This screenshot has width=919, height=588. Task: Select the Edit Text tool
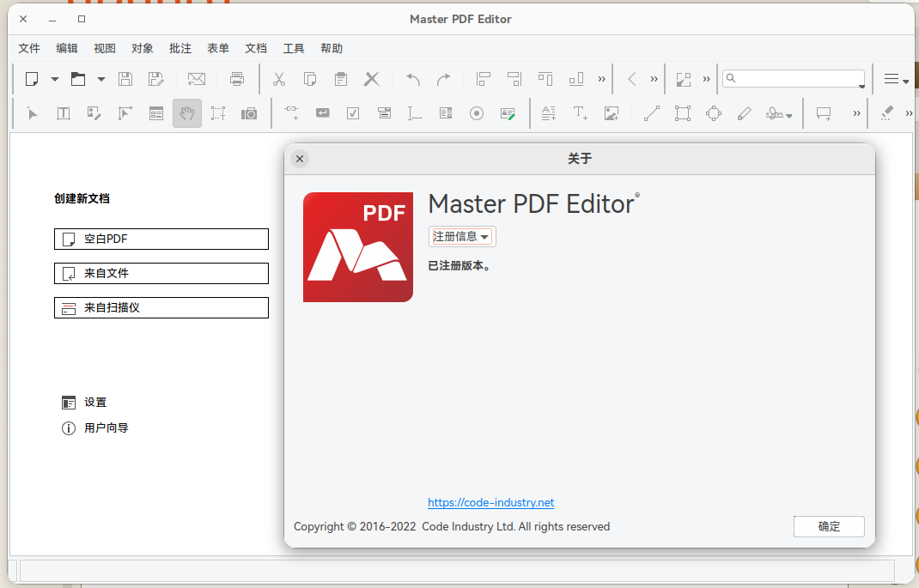[x=64, y=113]
